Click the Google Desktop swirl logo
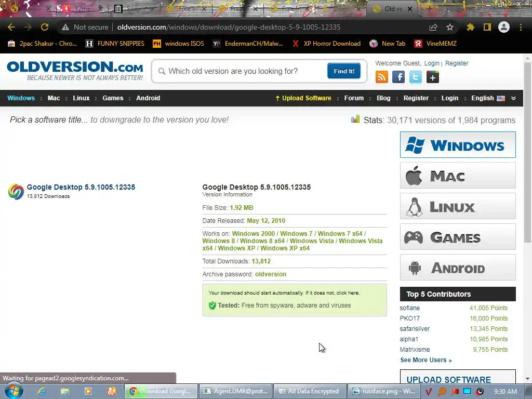Viewport: 532px width, 399px height. [x=16, y=191]
